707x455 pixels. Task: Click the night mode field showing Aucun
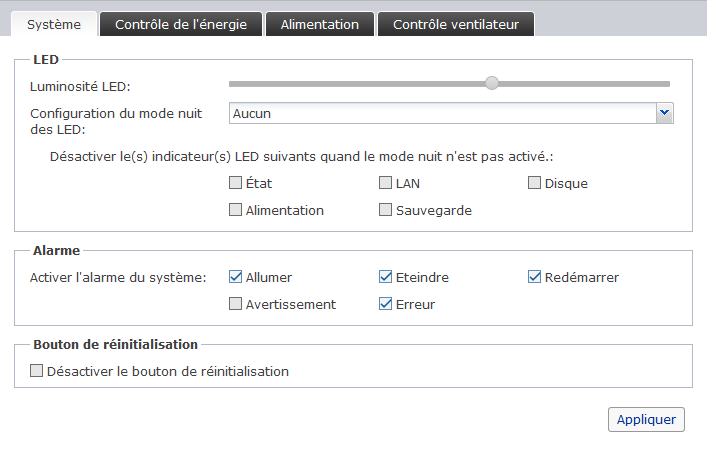(x=442, y=113)
